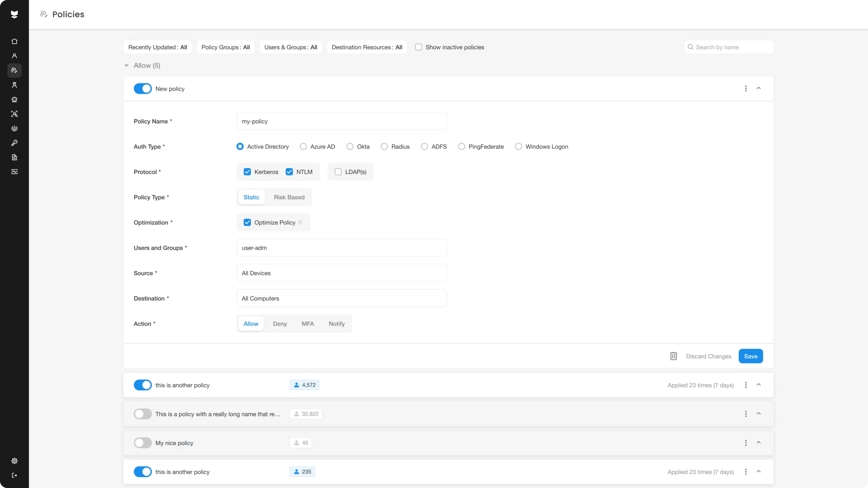Open the Home icon in the sidebar
This screenshot has height=488, width=868.
(x=14, y=41)
